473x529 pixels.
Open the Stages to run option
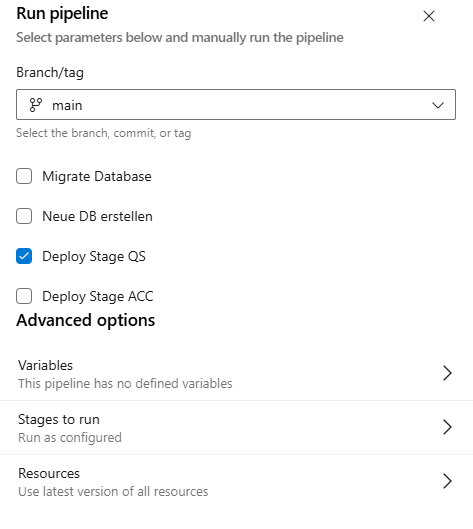pyautogui.click(x=236, y=428)
